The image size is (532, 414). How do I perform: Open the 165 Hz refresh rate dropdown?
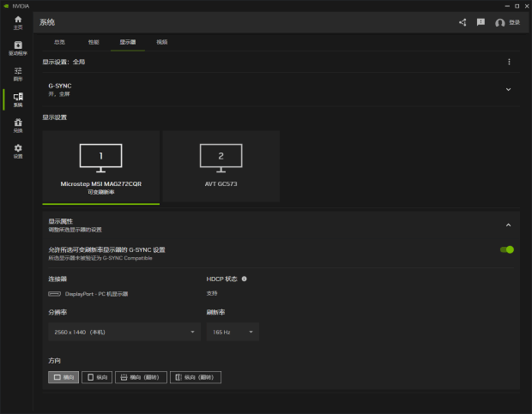233,332
